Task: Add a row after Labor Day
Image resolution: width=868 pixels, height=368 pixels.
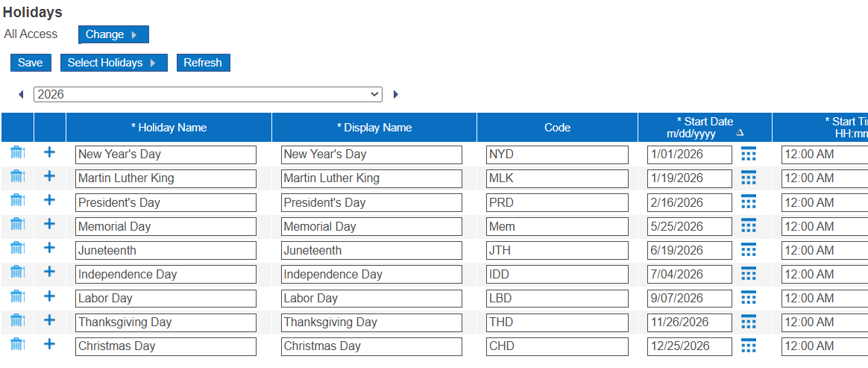Action: (49, 296)
